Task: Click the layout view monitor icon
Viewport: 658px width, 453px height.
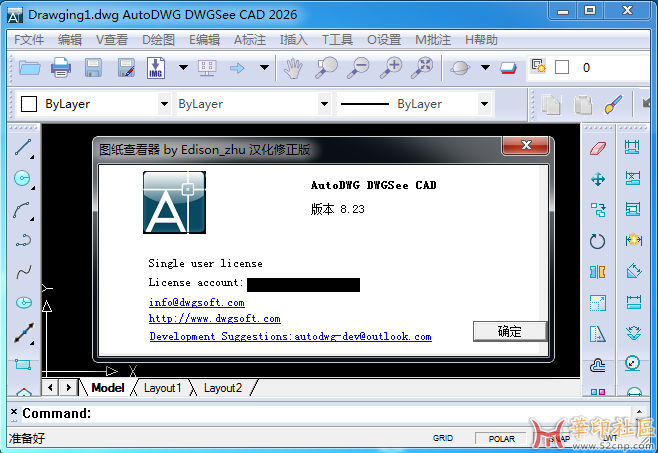Action: tap(207, 68)
